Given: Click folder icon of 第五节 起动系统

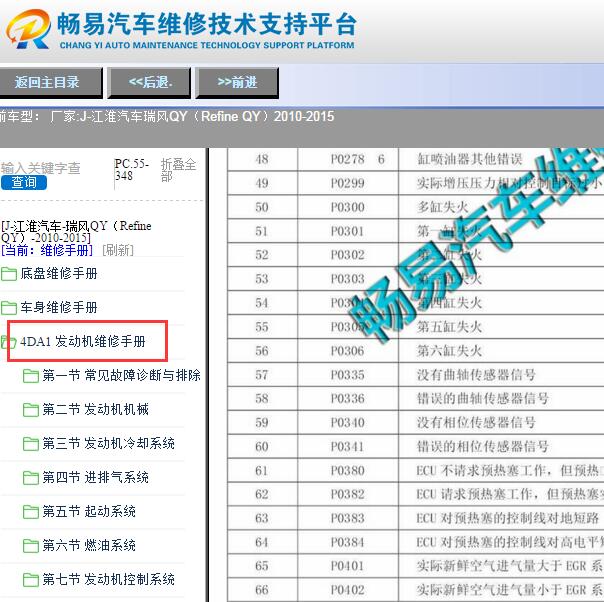Looking at the screenshot, I should (30, 511).
